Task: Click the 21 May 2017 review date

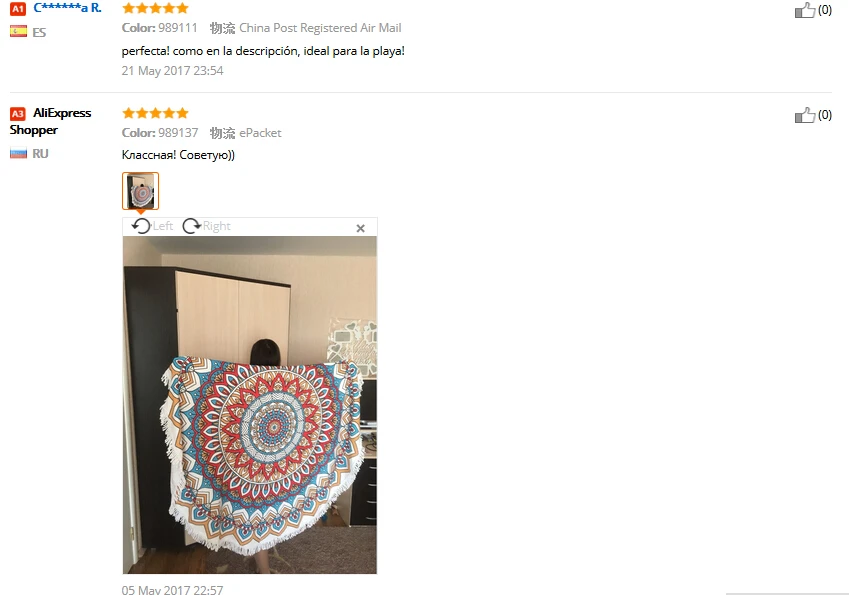Action: (172, 71)
